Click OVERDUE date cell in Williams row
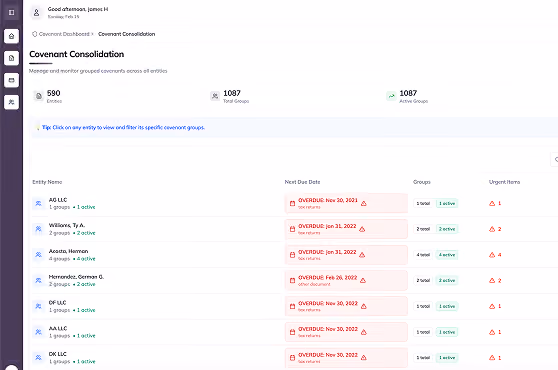Viewport: 558px width, 370px height. click(x=346, y=229)
